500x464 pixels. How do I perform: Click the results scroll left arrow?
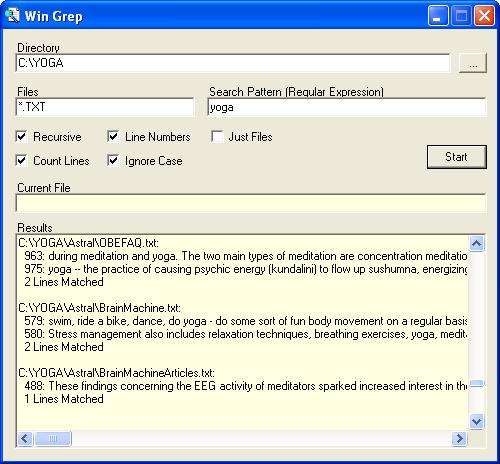[x=25, y=438]
